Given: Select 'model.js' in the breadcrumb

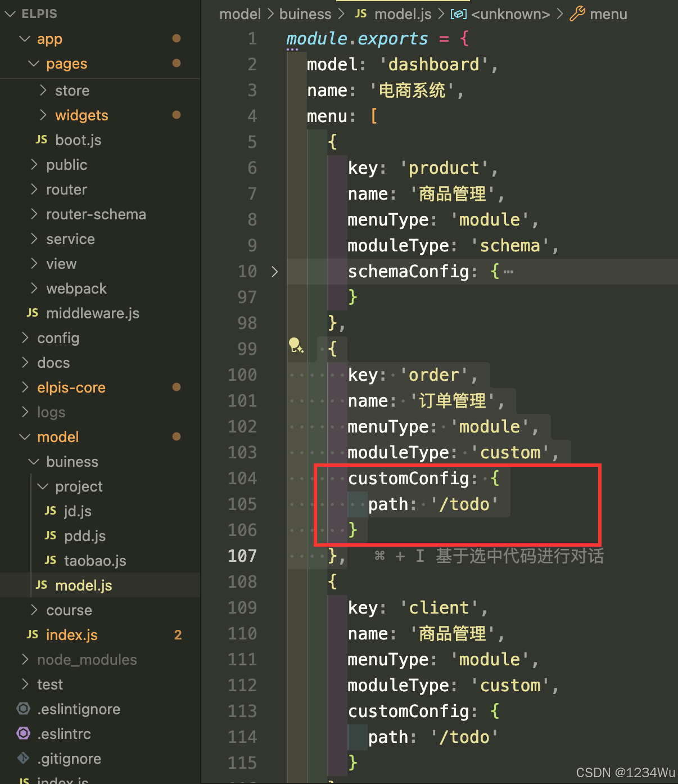Looking at the screenshot, I should coord(403,14).
